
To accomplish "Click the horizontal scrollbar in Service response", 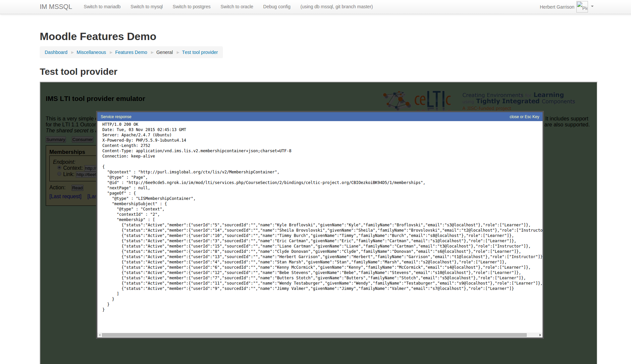I will 314,335.
